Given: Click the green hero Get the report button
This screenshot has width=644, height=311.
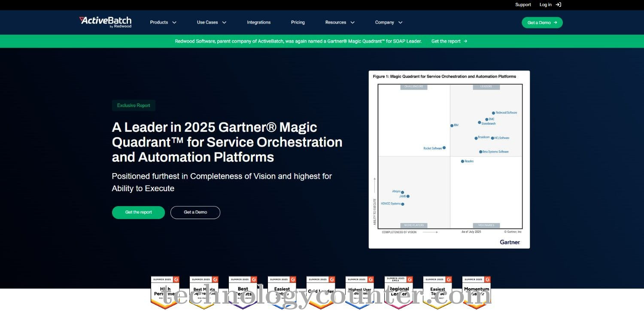Looking at the screenshot, I should [x=138, y=212].
